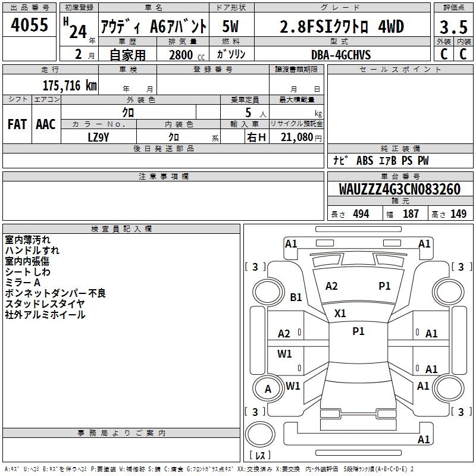Image resolution: width=476 pixels, height=476 pixels.
Task: Click the bracketed レス label below the diagram
Action: [259, 456]
